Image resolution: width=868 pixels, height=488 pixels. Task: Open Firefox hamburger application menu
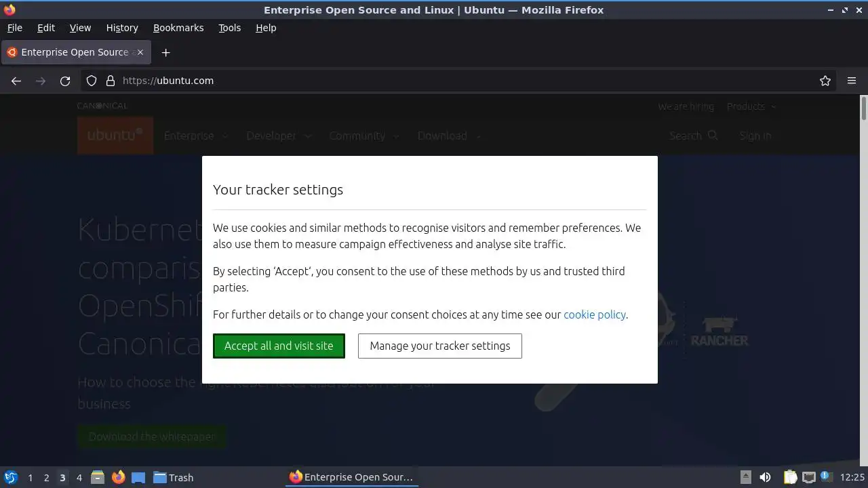852,81
